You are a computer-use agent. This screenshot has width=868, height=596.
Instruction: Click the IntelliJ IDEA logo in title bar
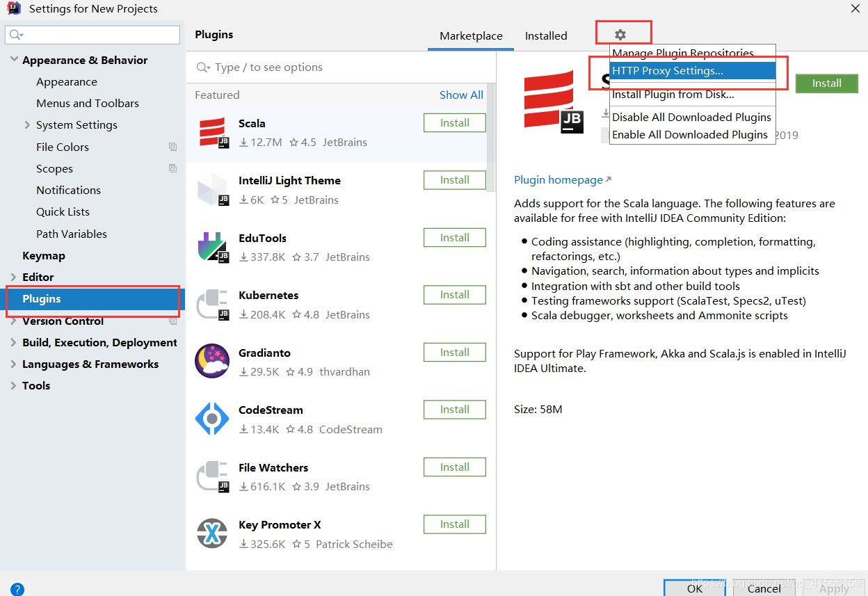pos(14,8)
